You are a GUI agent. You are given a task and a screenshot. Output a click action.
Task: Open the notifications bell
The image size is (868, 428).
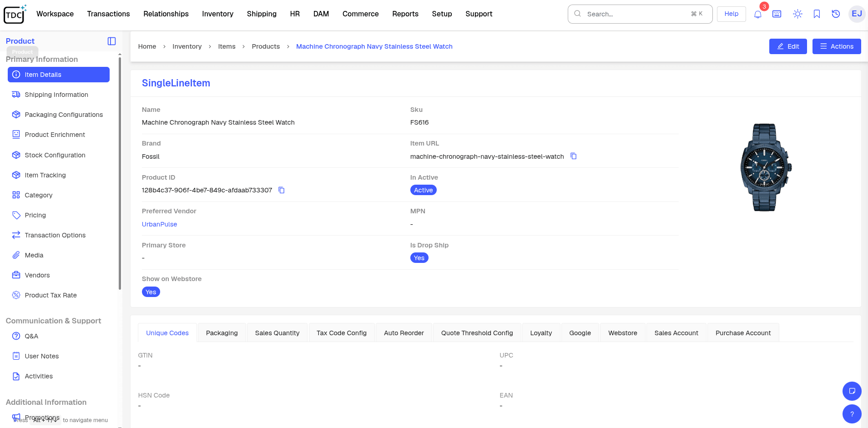coord(757,14)
